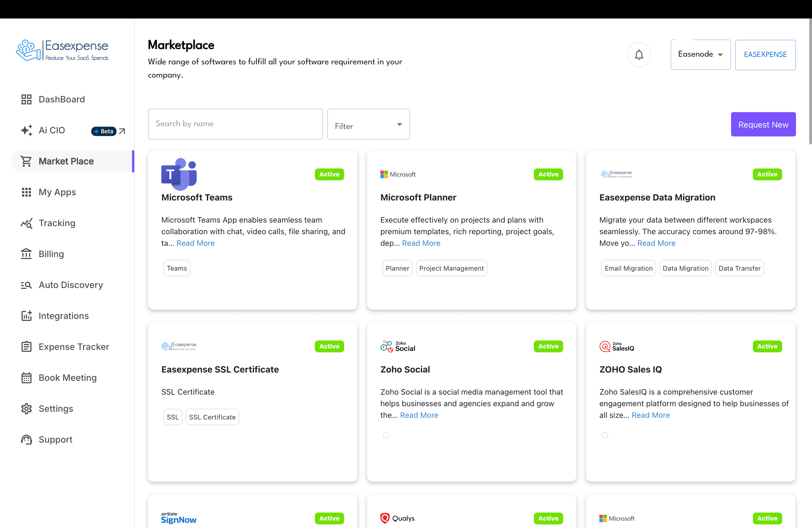Click the SSL Certificate tag chip
The height and width of the screenshot is (528, 812).
point(212,417)
